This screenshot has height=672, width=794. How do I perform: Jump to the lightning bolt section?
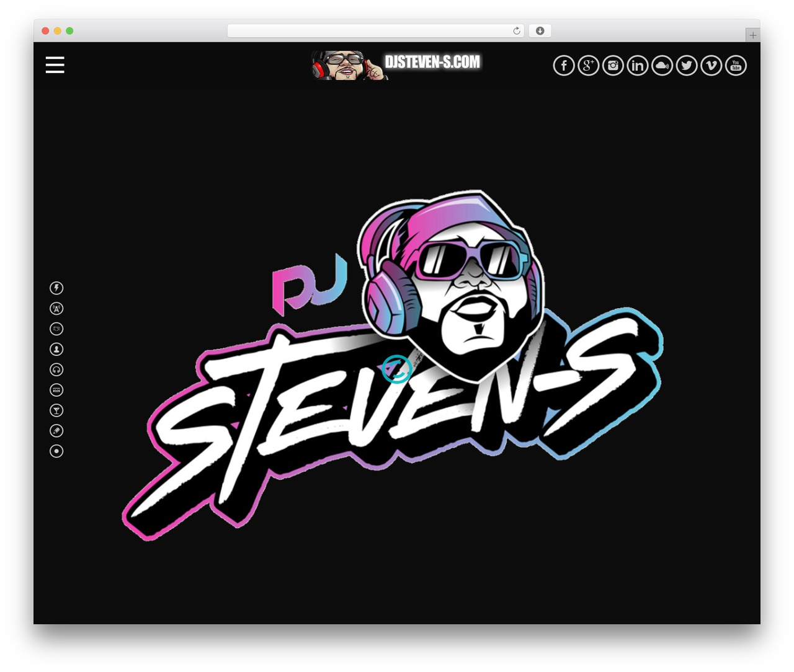click(56, 288)
